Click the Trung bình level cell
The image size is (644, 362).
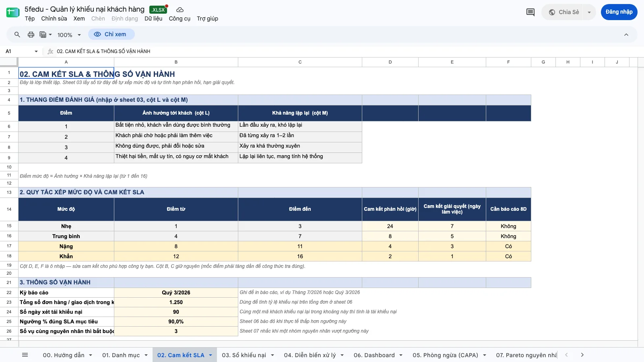66,236
